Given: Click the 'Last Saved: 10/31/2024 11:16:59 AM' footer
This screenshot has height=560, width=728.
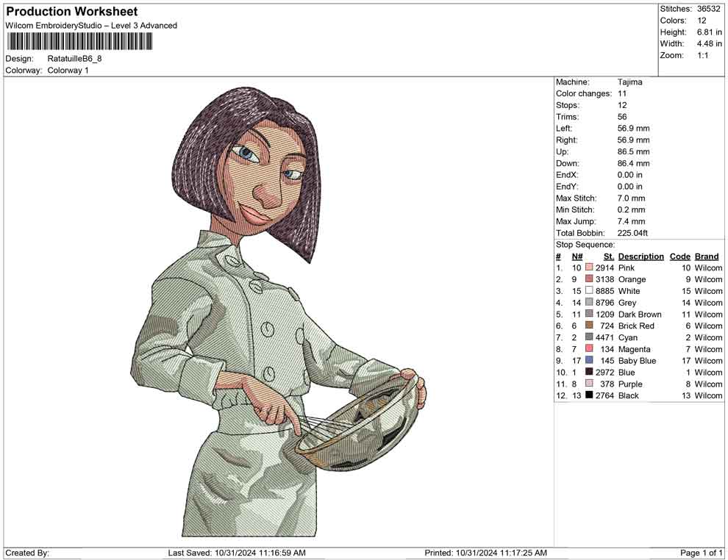Looking at the screenshot, I should pos(236,552).
